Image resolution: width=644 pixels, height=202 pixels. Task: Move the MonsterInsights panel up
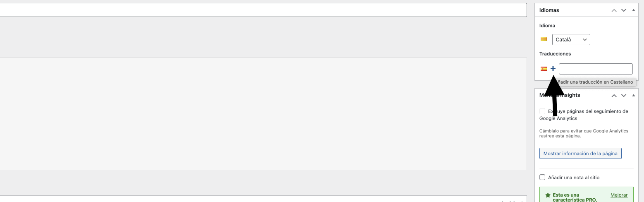point(614,95)
